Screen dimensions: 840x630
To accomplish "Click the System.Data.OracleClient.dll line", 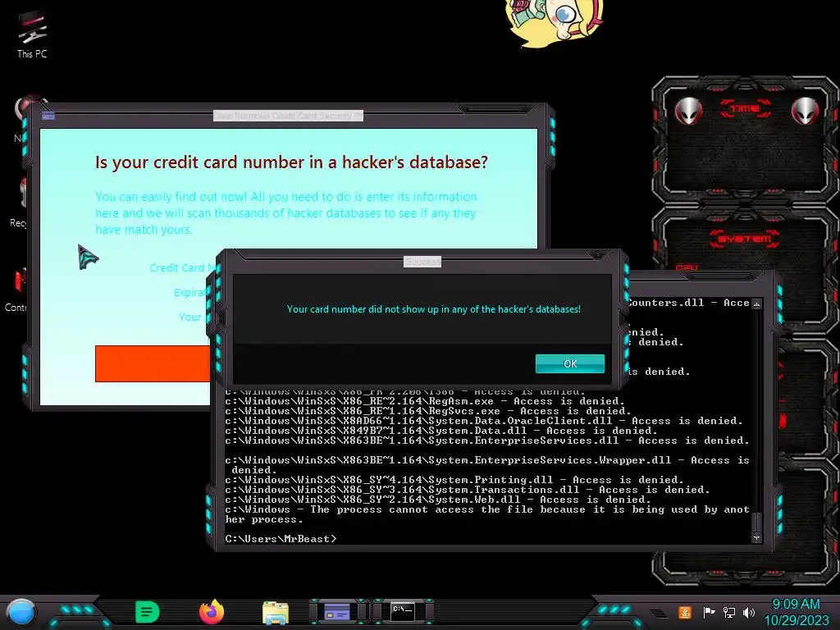I will click(484, 421).
